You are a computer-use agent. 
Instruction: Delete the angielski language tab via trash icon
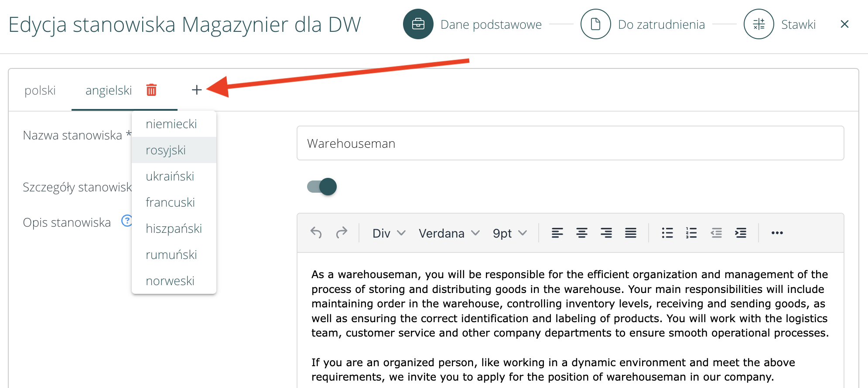point(151,90)
